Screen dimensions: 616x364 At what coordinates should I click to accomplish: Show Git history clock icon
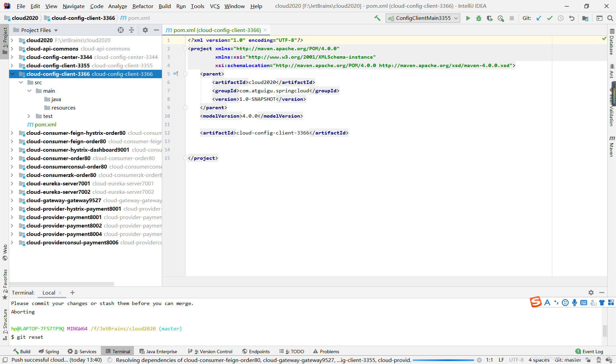(561, 18)
